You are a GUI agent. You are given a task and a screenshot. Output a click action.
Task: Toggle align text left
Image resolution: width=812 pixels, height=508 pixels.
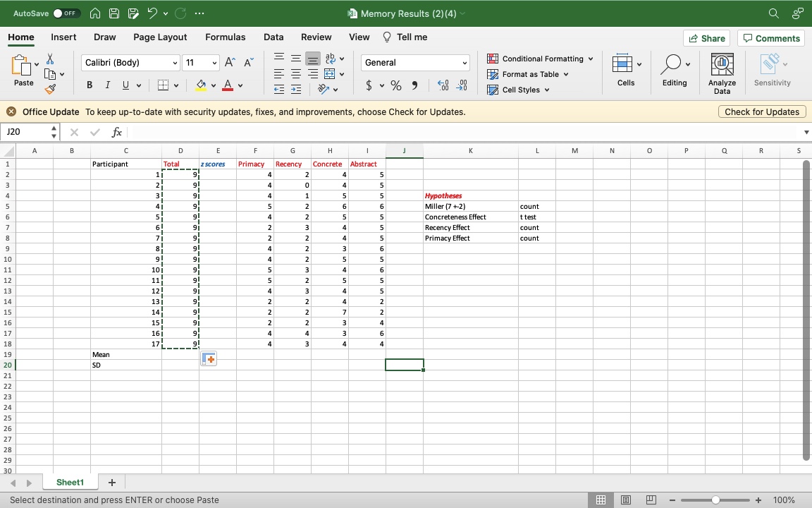click(x=279, y=73)
